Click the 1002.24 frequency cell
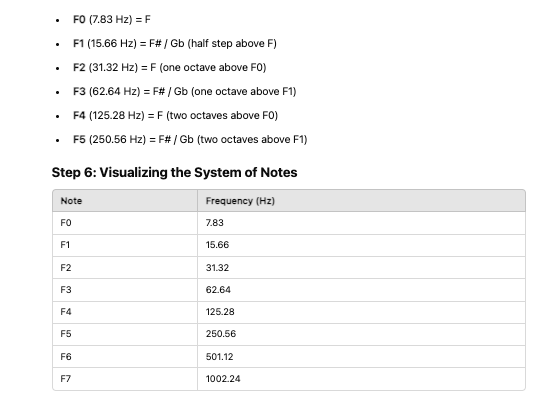 pyautogui.click(x=361, y=379)
